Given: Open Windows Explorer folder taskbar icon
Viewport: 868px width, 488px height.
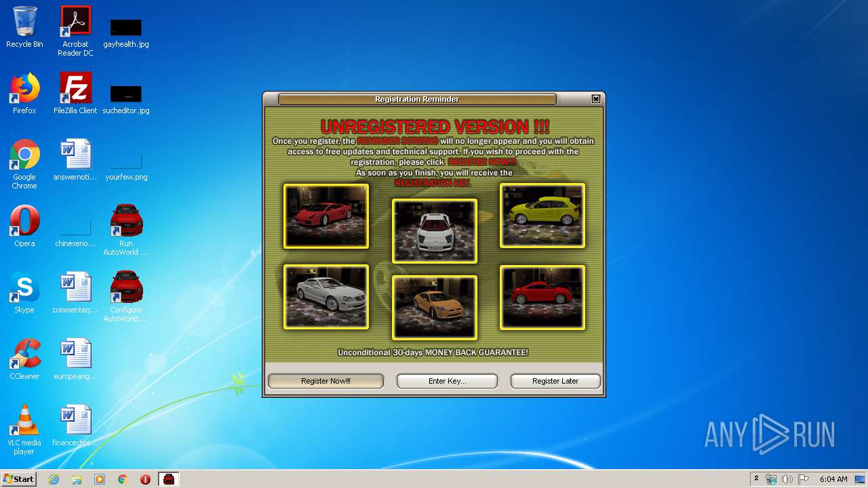Looking at the screenshot, I should (77, 479).
